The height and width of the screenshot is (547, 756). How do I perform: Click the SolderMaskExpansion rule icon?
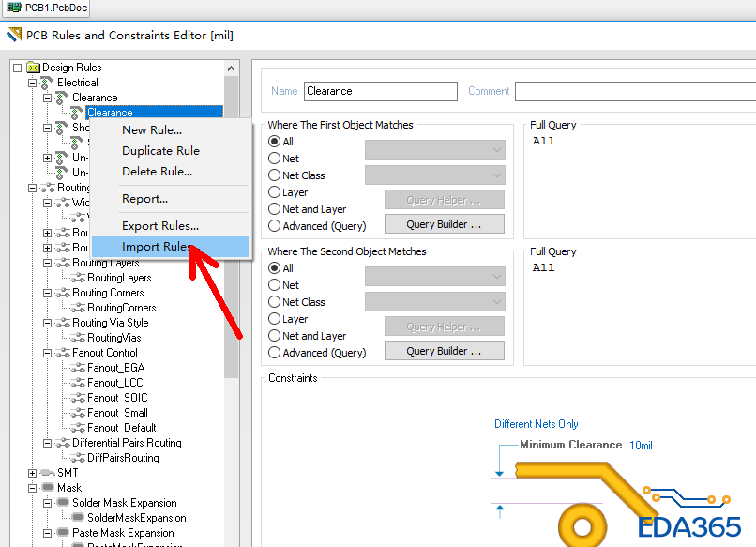[x=78, y=518]
